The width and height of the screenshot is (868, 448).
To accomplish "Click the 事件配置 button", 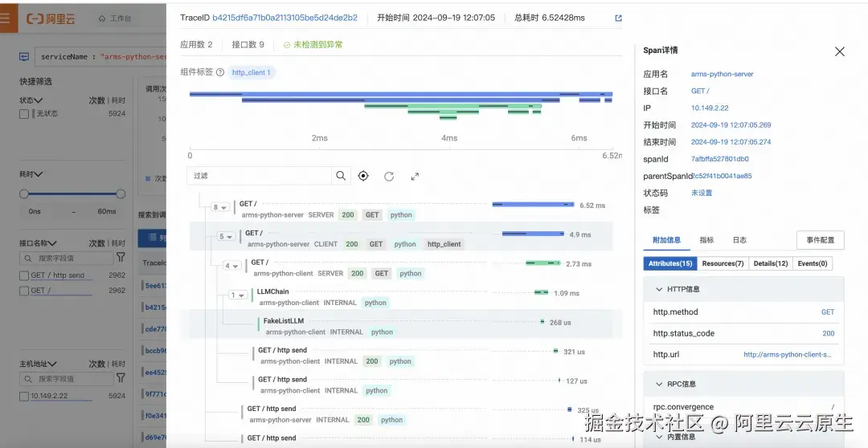I will pyautogui.click(x=821, y=240).
